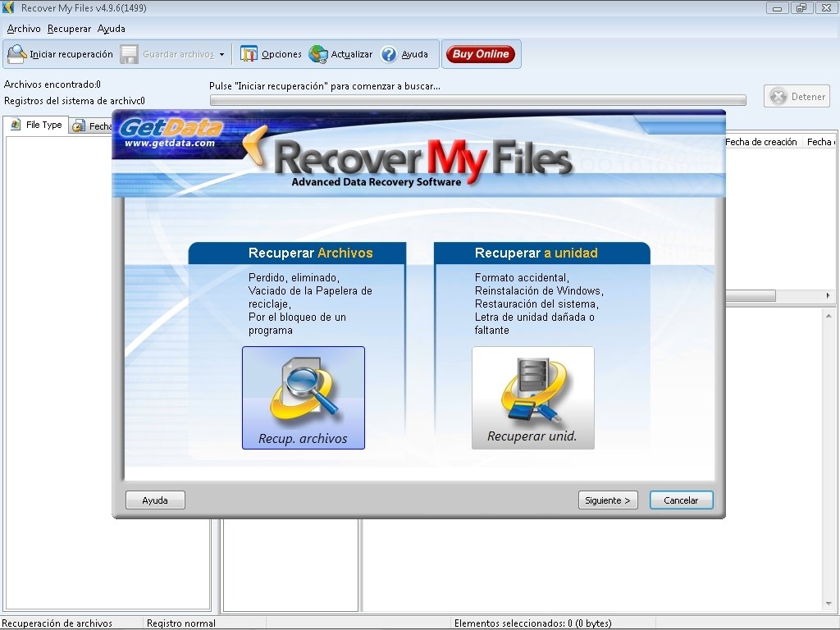Cancel the recovery wizard dialog
840x630 pixels.
click(x=682, y=500)
